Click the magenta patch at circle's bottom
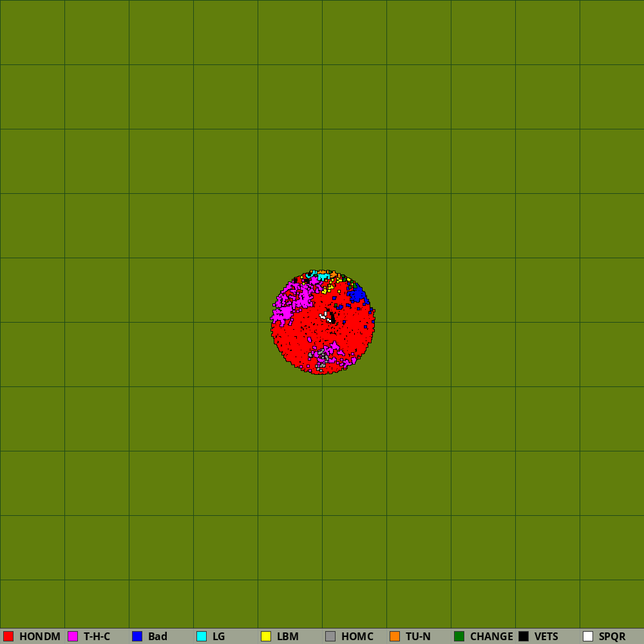644x644 pixels. click(332, 351)
